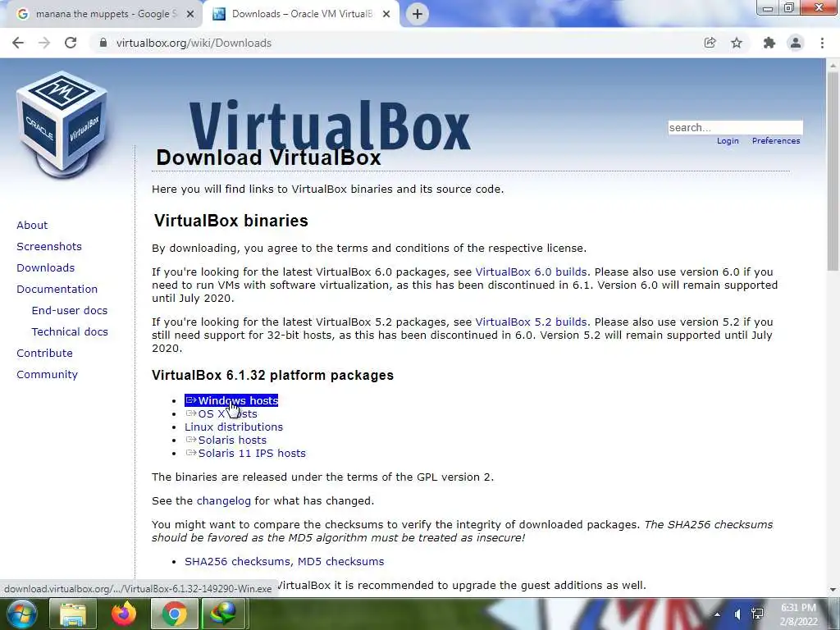
Task: Launch Firefox from the taskbar
Action: [123, 614]
